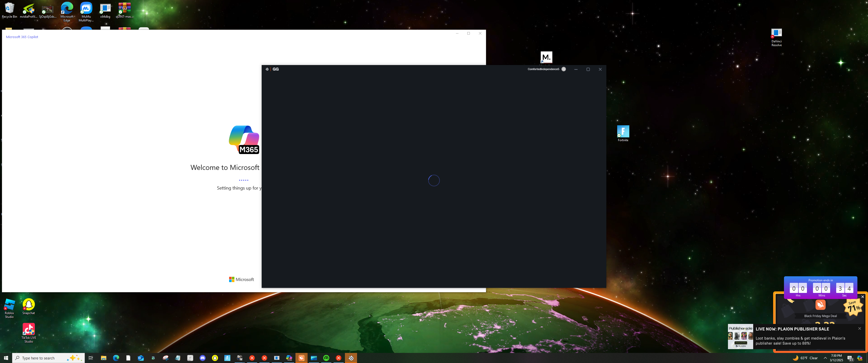Screen dimensions: 868x363
Task: Close the Black Friday Mega Deal popup
Action: (x=863, y=297)
